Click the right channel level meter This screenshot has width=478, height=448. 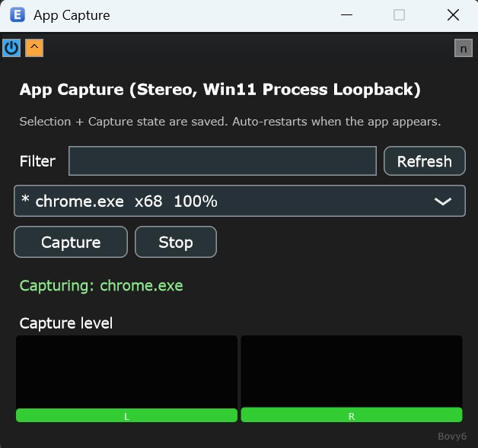pos(352,379)
